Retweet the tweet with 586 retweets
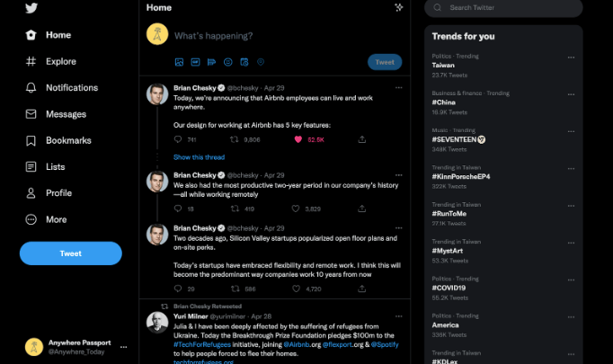 pyautogui.click(x=235, y=289)
